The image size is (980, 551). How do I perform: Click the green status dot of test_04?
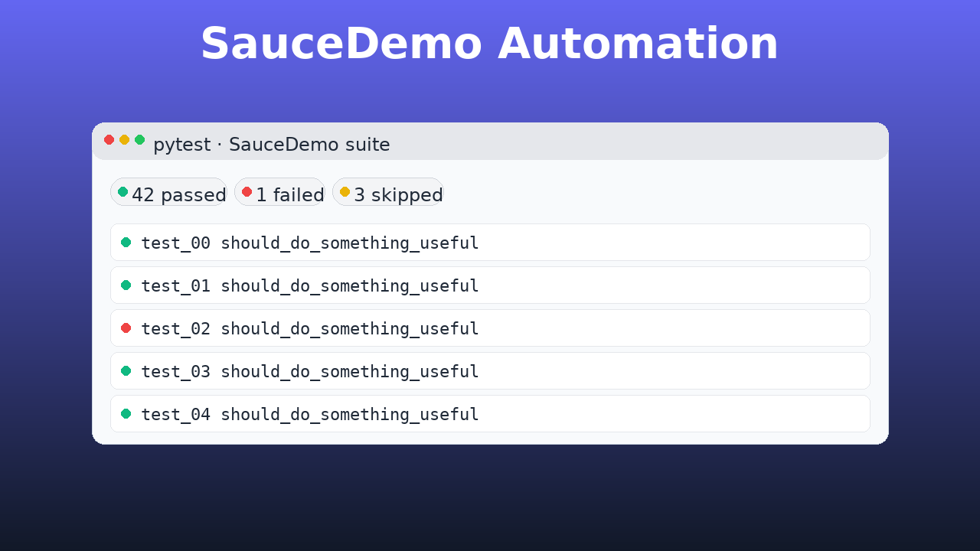126,414
